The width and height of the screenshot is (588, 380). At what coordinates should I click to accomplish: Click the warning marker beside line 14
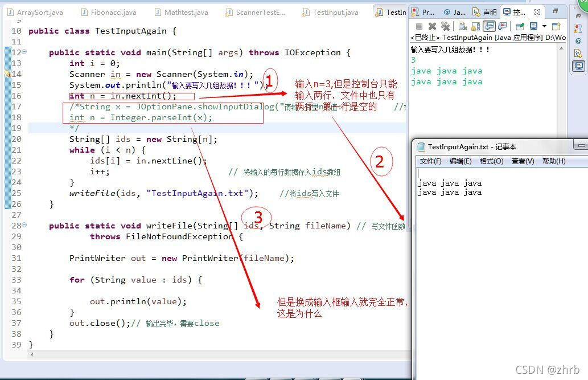pos(7,74)
